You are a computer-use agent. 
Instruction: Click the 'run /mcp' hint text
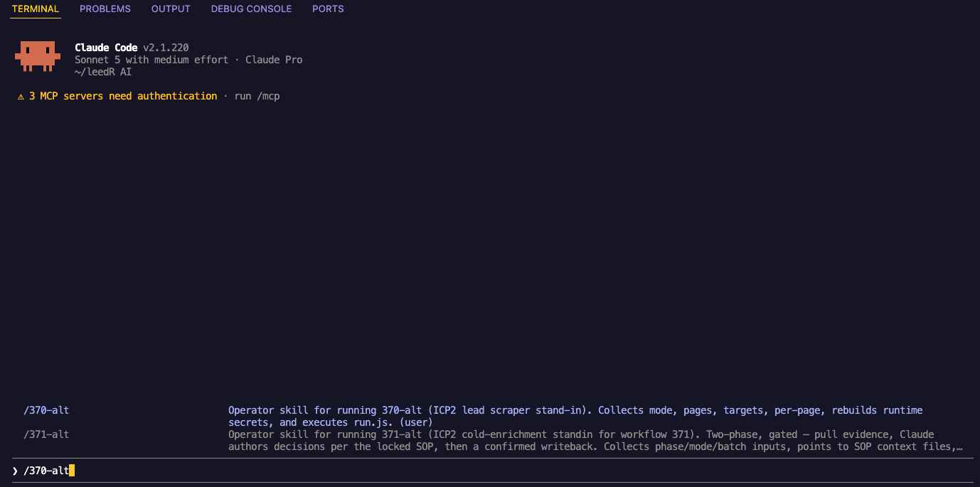(257, 96)
